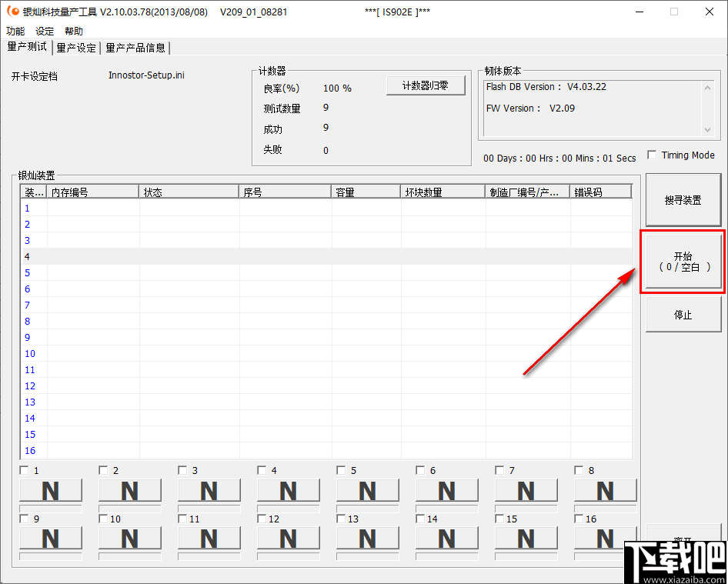Click the 搜寻装置 button to search devices
This screenshot has width=728, height=584.
coord(683,199)
